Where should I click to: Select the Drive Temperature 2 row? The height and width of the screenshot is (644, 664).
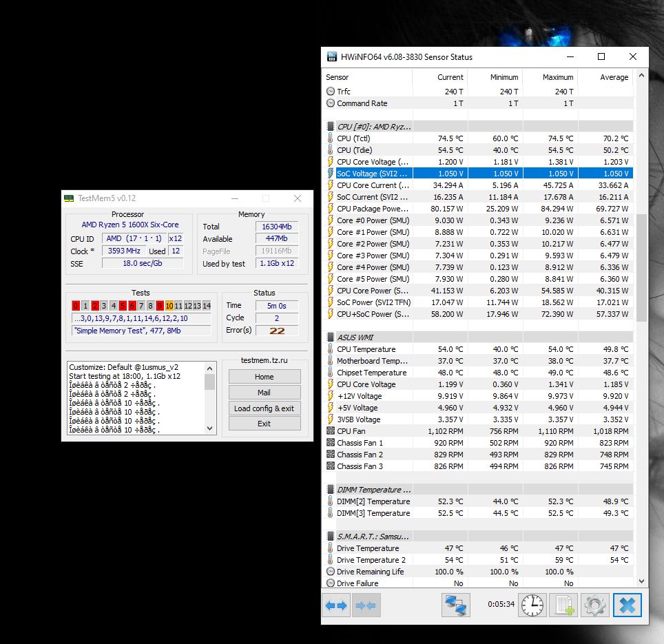tap(479, 560)
